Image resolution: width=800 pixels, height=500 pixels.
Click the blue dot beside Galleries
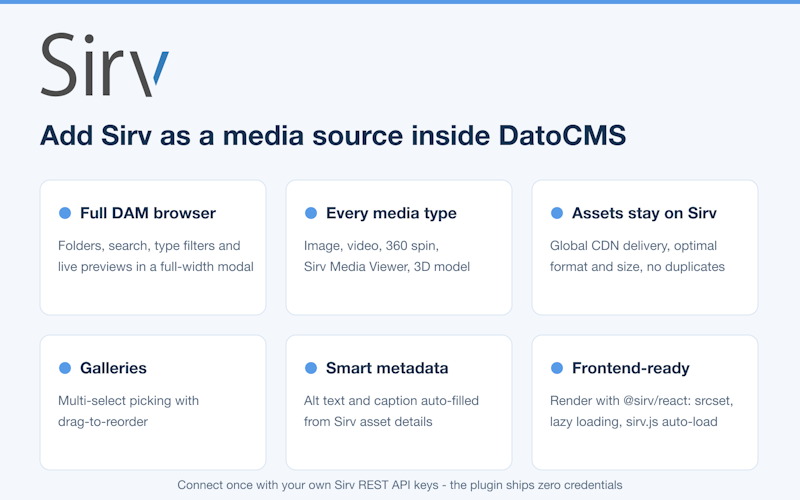[65, 368]
